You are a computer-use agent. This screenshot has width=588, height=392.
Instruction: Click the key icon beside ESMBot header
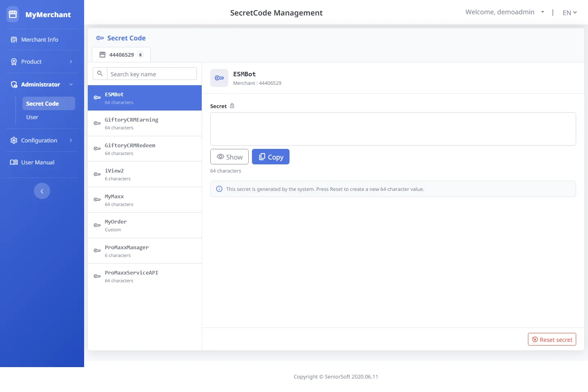coord(219,78)
